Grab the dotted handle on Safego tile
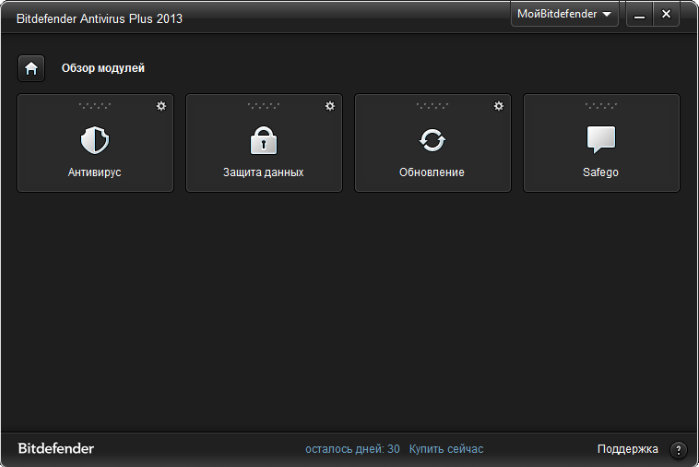The height and width of the screenshot is (467, 699). point(601,106)
